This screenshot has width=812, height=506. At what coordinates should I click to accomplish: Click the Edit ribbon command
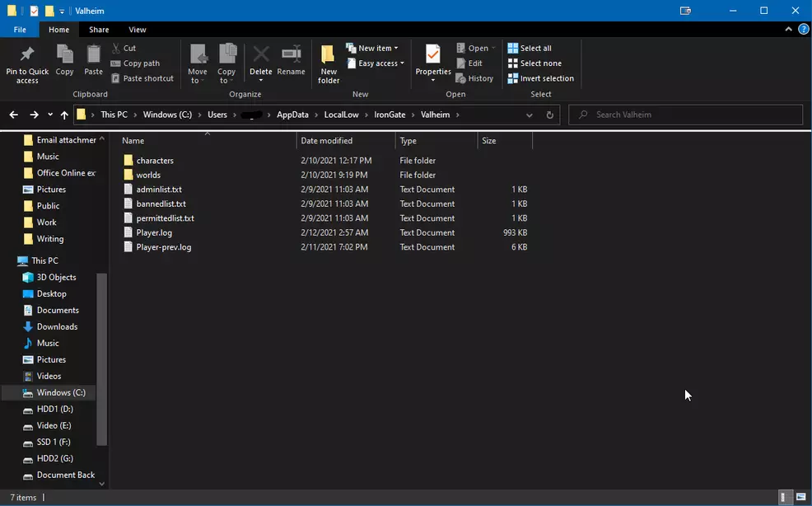click(x=469, y=63)
